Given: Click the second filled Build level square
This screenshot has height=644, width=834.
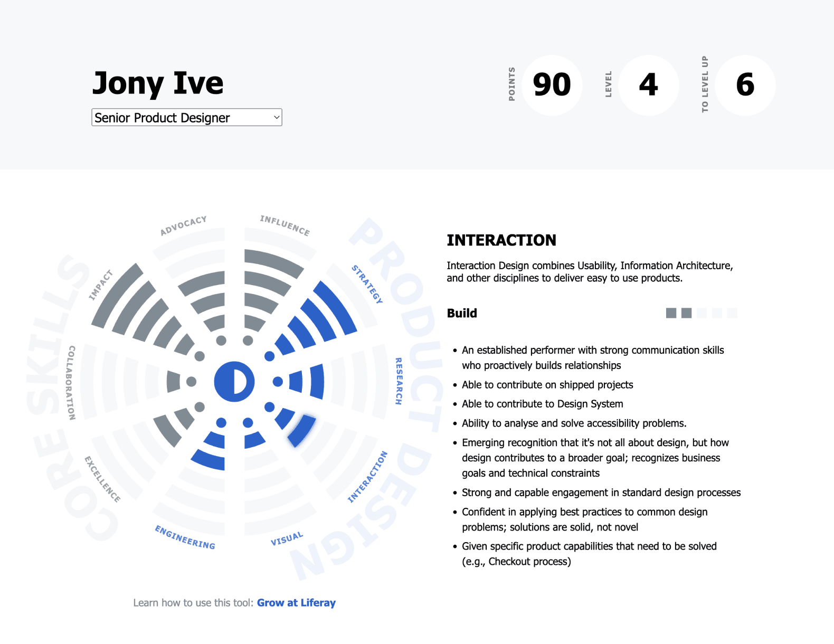Looking at the screenshot, I should click(x=686, y=313).
